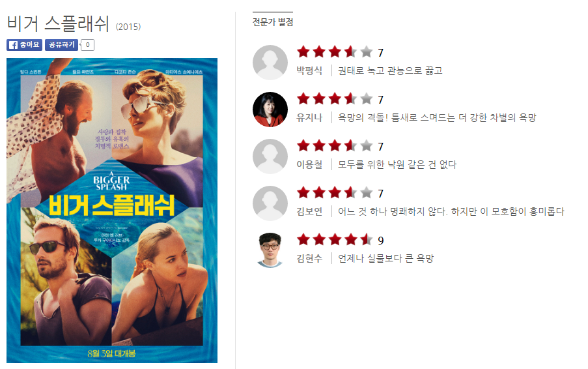Open reviewer name link 유지나
588x369 pixels.
click(x=309, y=117)
